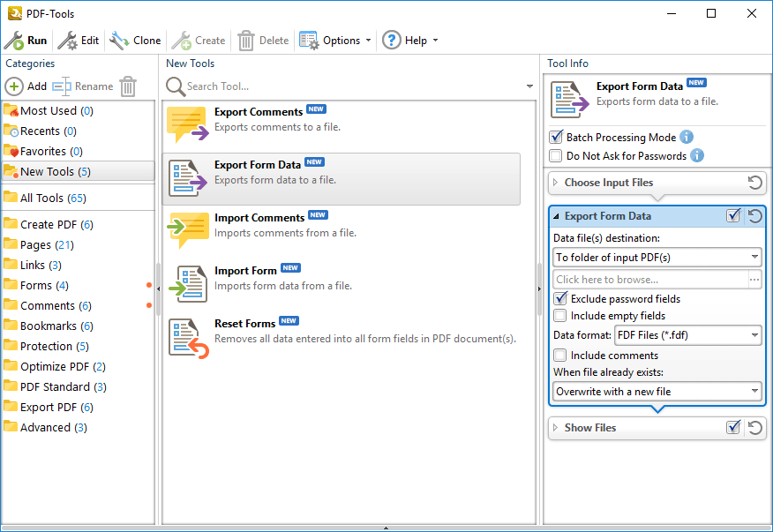This screenshot has width=773, height=532.
Task: Click the Edit wrench icon
Action: pyautogui.click(x=67, y=41)
